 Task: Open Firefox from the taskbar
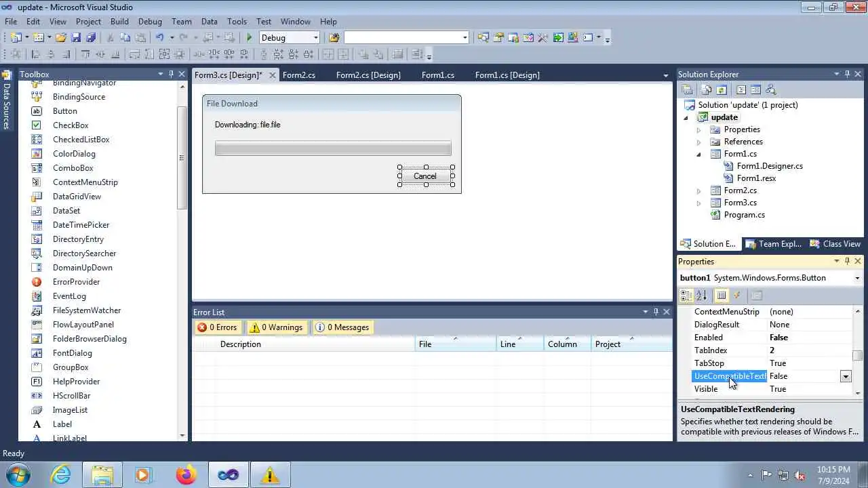click(186, 475)
